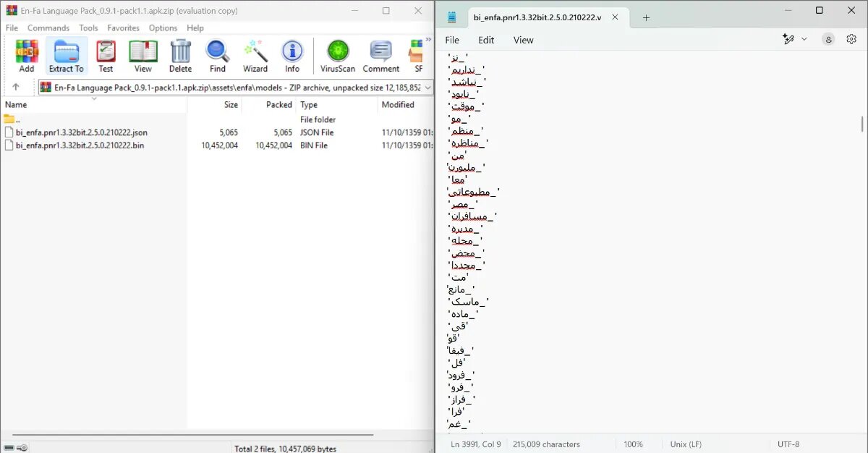Launch the WinRAR Wizard
This screenshot has height=453, width=868.
(255, 54)
